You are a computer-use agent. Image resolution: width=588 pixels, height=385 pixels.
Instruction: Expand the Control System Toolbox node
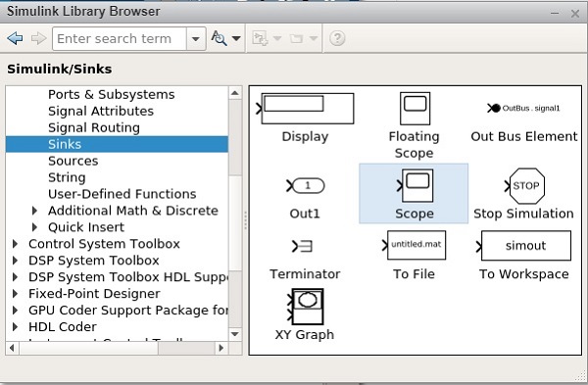pos(15,244)
